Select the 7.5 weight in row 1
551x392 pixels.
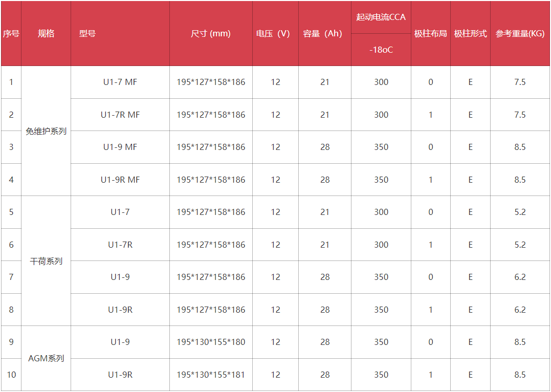pyautogui.click(x=520, y=82)
